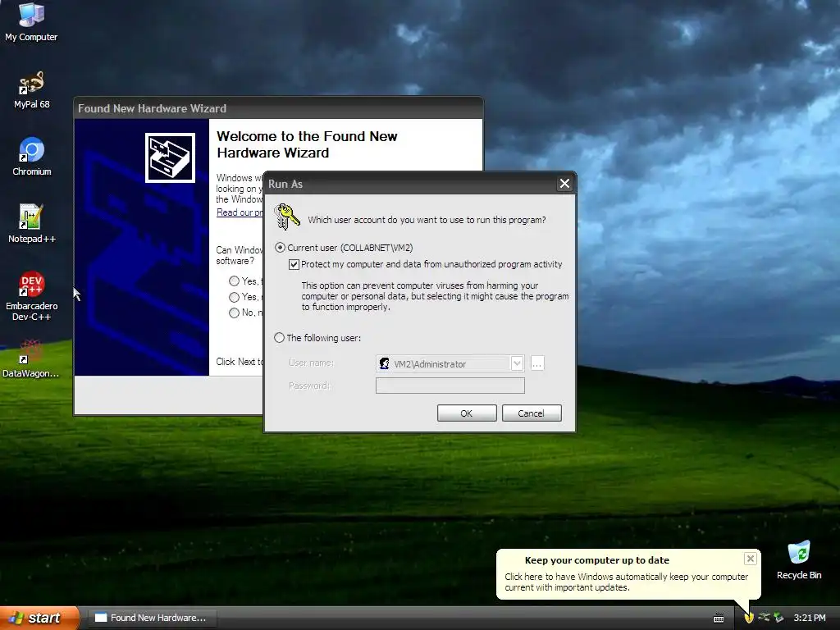Open the on-screen keyboard taskbar icon

coord(719,619)
